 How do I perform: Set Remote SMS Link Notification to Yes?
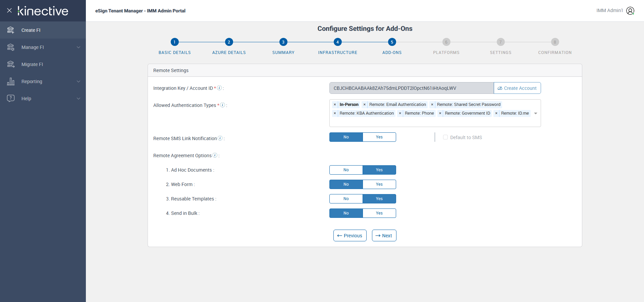[x=379, y=137]
